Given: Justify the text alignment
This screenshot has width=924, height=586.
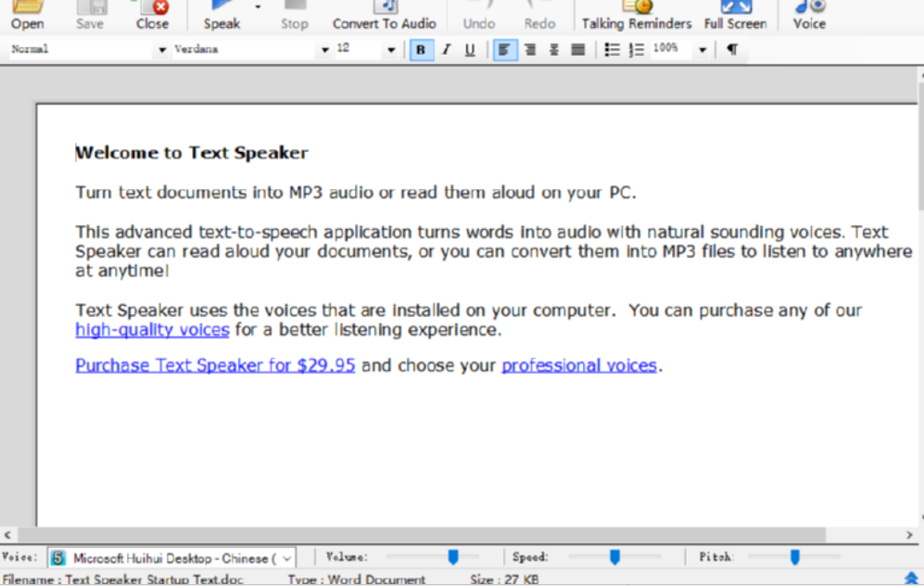Looking at the screenshot, I should [x=578, y=49].
